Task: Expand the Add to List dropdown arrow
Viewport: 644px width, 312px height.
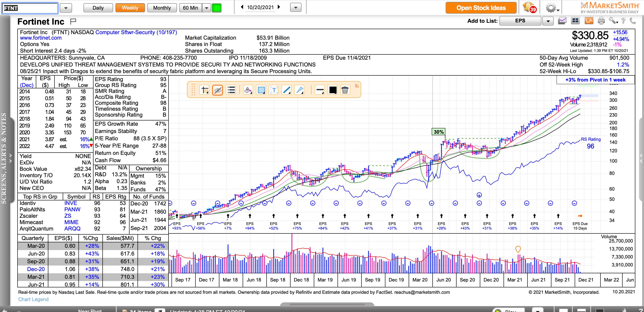Action: [x=548, y=21]
